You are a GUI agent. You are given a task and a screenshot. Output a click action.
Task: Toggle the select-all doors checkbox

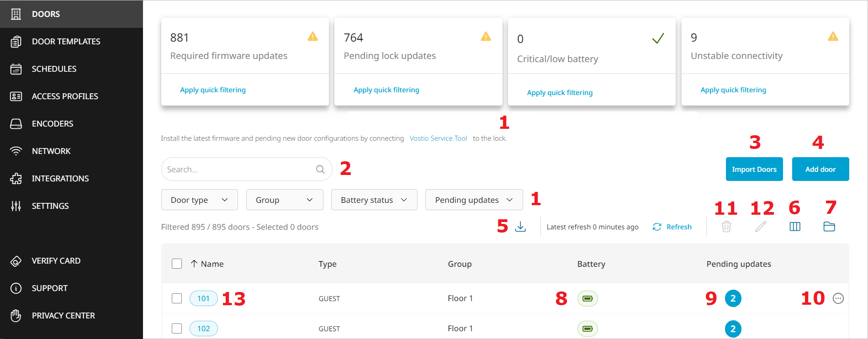point(177,264)
